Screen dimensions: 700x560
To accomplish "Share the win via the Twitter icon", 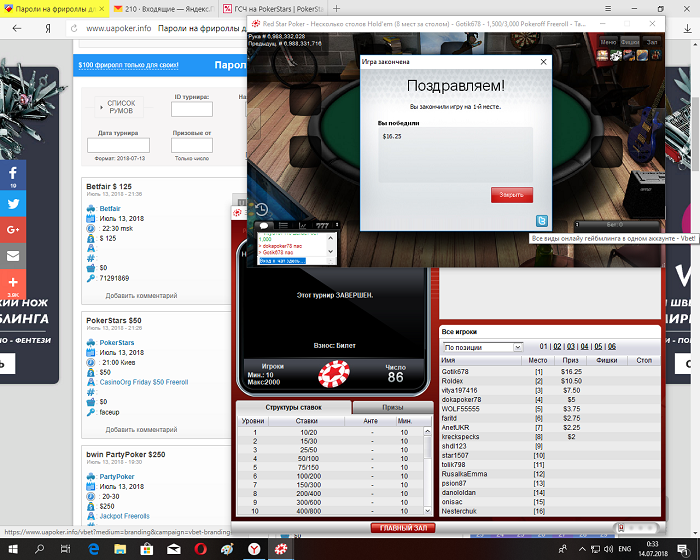I will coord(542,221).
